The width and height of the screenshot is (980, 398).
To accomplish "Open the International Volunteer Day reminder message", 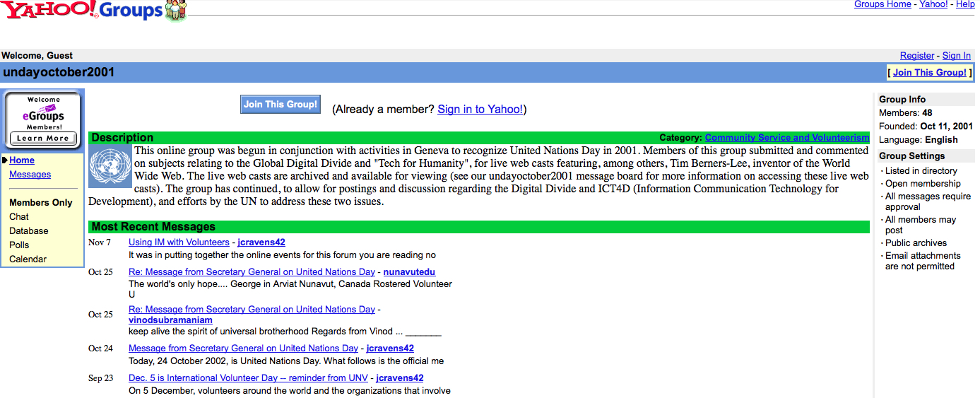I will [x=248, y=378].
